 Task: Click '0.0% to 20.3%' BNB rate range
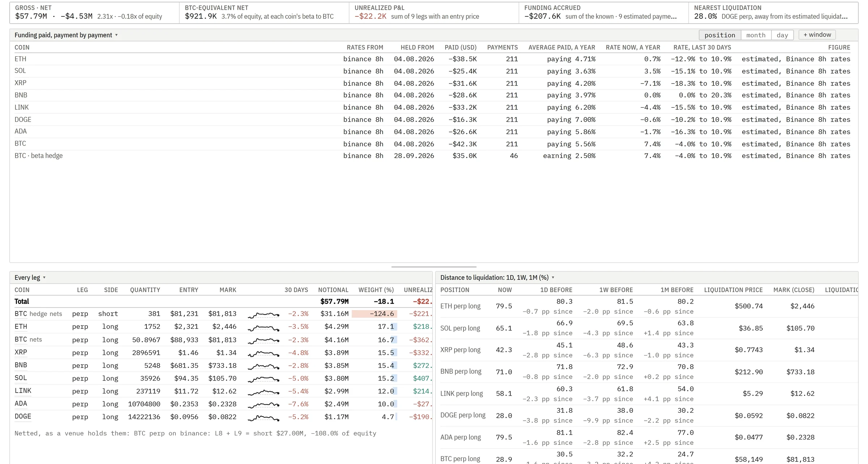point(705,95)
